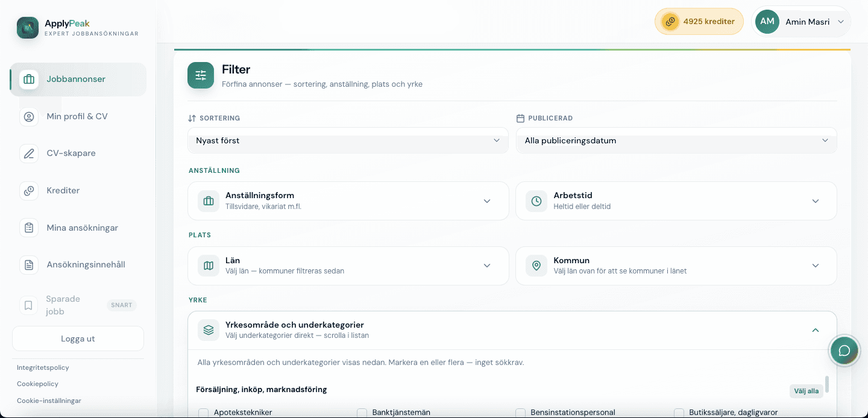Click the Sparade jobb SNART item
868x418 pixels.
(x=78, y=305)
